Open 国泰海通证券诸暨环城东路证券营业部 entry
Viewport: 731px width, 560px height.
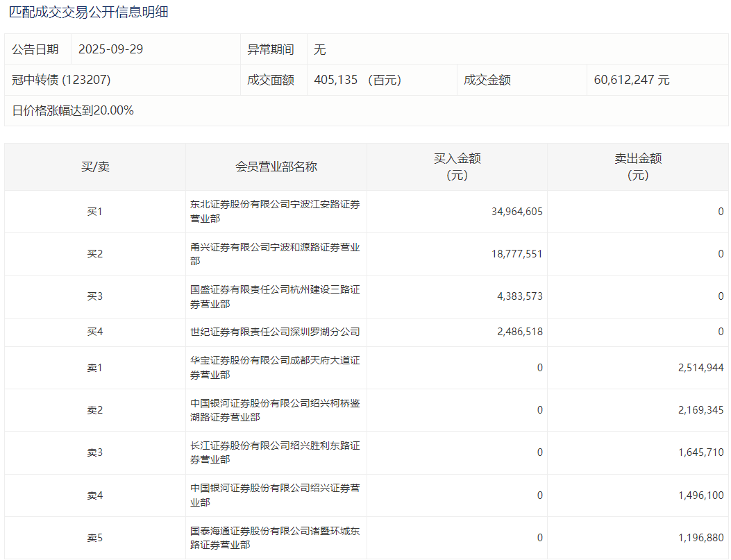click(275, 538)
